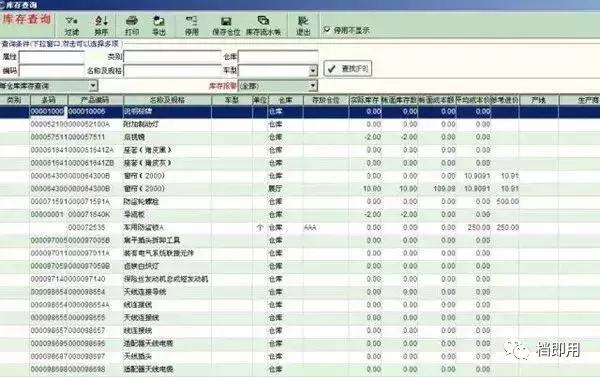Click product code 000097005B
Screen dimensions: 600x377
coord(89,240)
